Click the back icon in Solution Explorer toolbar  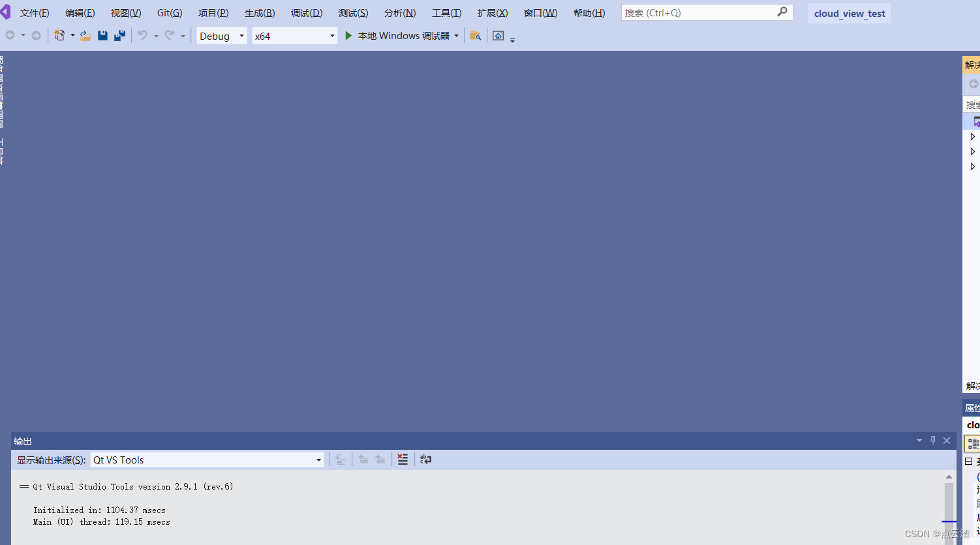[x=973, y=84]
